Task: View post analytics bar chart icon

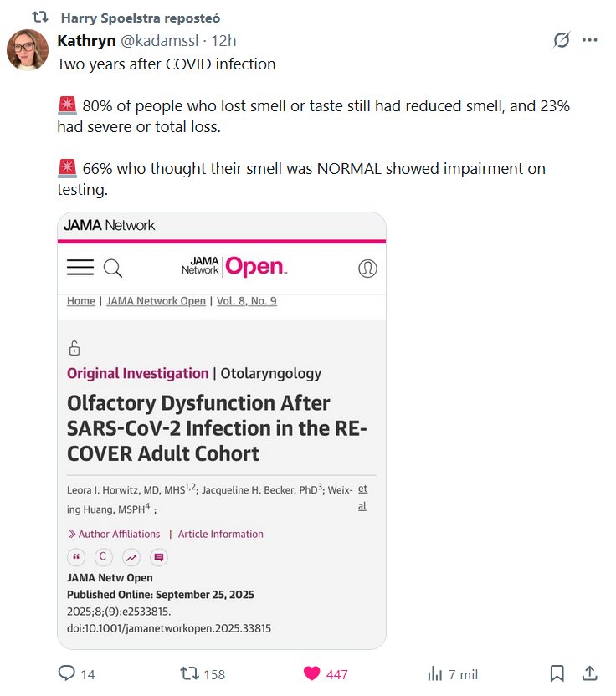Action: tap(435, 673)
